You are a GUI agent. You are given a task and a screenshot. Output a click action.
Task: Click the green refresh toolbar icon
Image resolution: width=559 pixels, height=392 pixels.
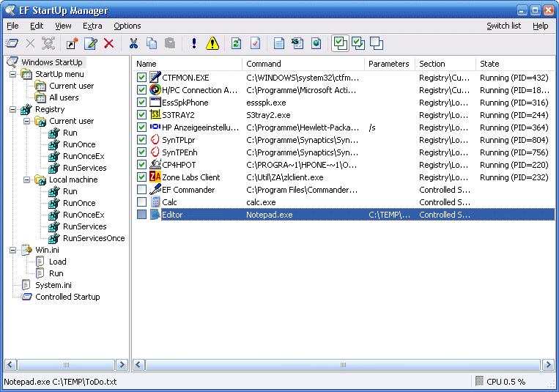[236, 44]
